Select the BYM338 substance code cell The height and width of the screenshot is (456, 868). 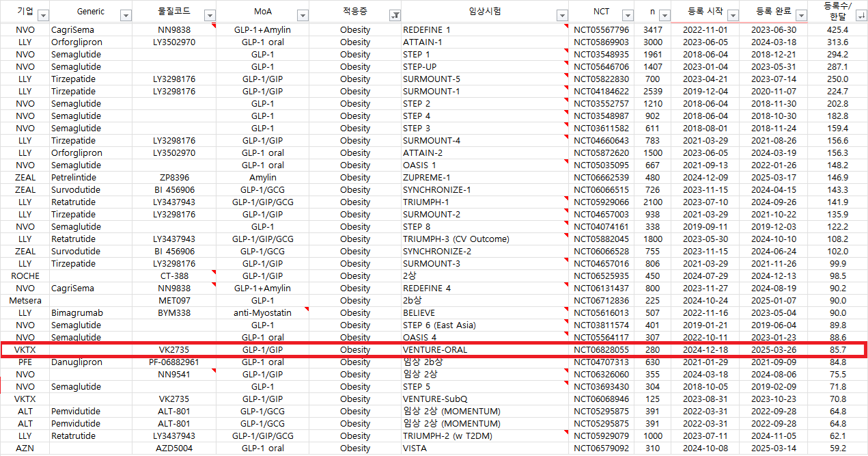(x=174, y=313)
